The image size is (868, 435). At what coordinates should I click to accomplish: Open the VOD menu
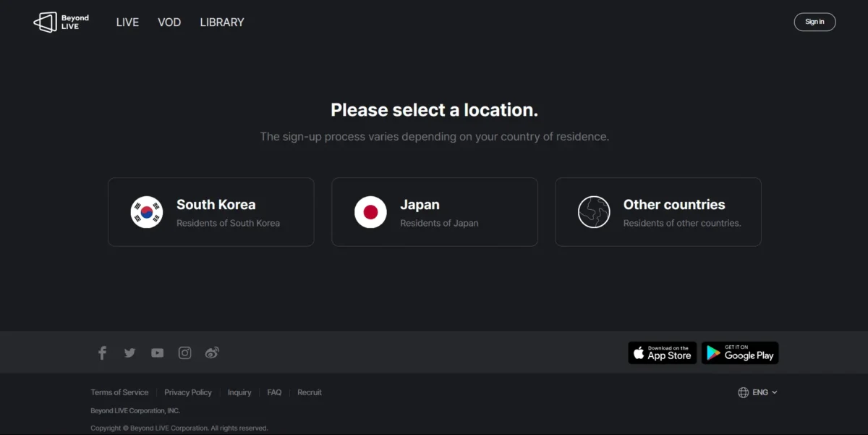pyautogui.click(x=169, y=22)
